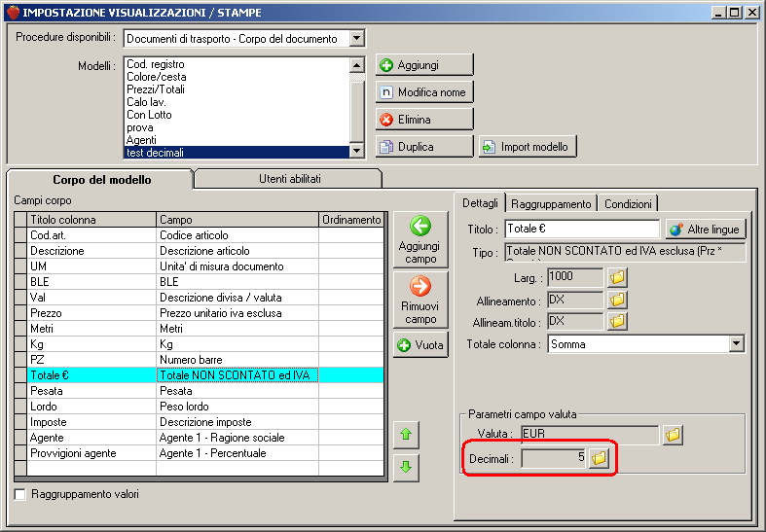Open the Raggruppamento tab

click(x=551, y=204)
